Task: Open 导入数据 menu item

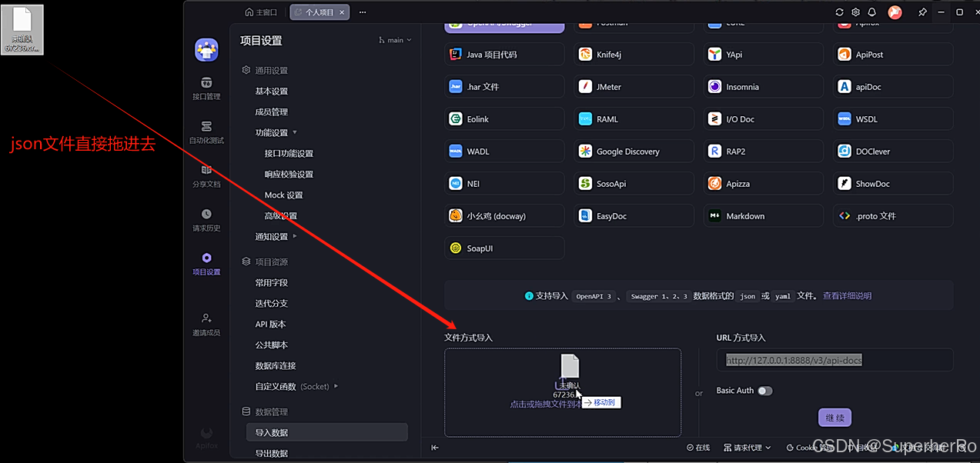Action: (327, 432)
